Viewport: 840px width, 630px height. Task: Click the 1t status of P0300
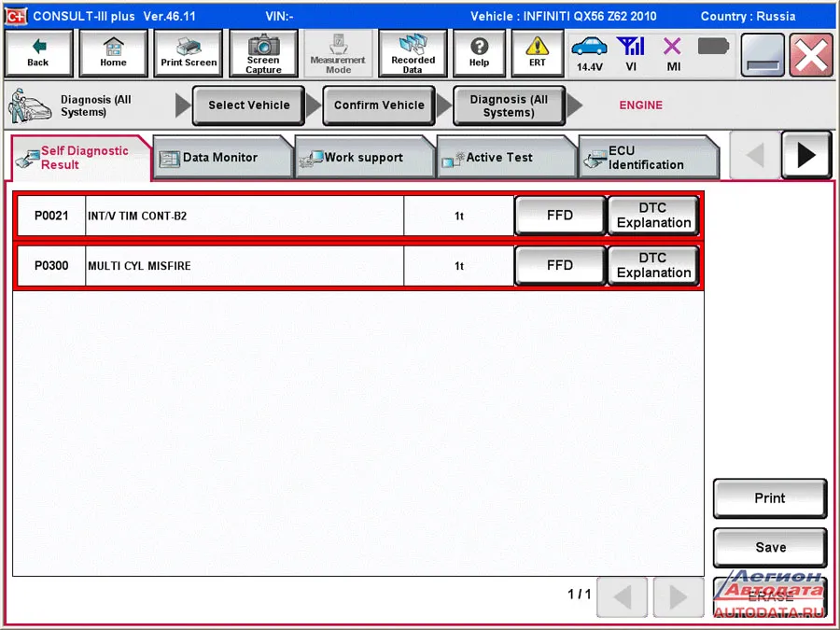(459, 265)
